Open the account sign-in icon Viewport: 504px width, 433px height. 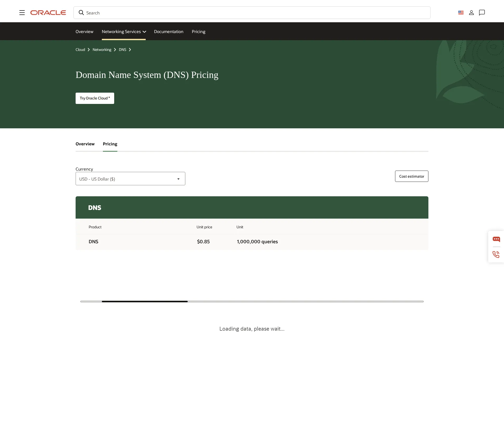click(471, 12)
